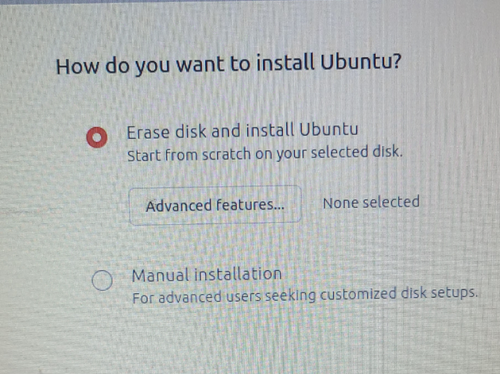Click the word 'Ubuntu?' in the page title
Viewport: 500px width, 374px height.
coord(361,62)
